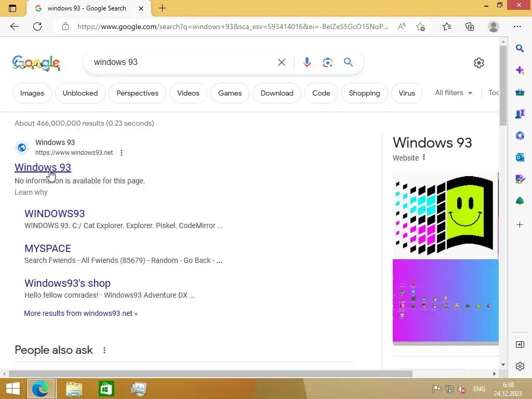Viewport: 532px width, 399px height.
Task: Expand the All filters dropdown
Action: (x=454, y=92)
